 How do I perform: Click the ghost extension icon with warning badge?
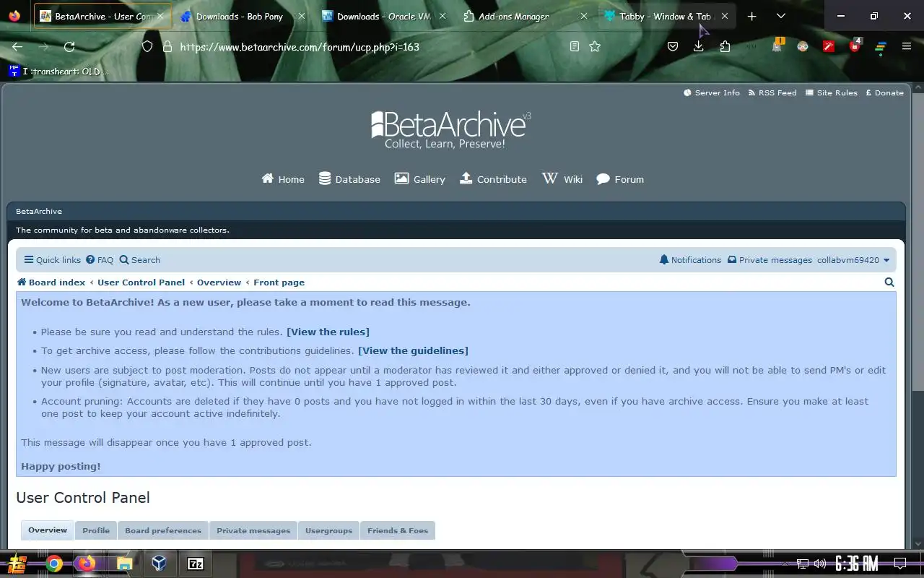(x=777, y=46)
